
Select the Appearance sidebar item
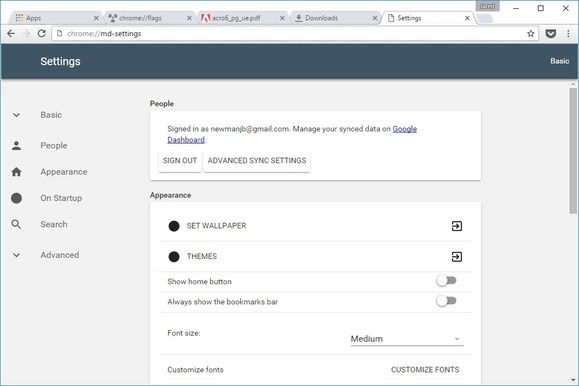tap(64, 172)
